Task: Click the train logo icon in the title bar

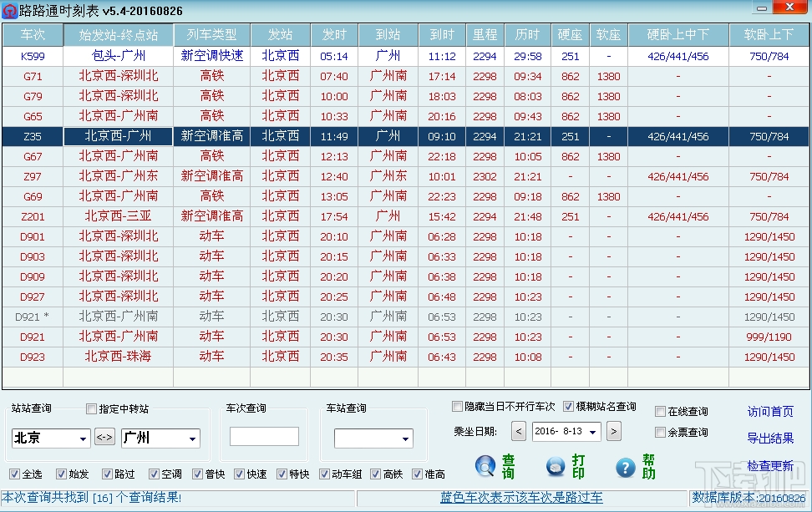Action: [10, 10]
